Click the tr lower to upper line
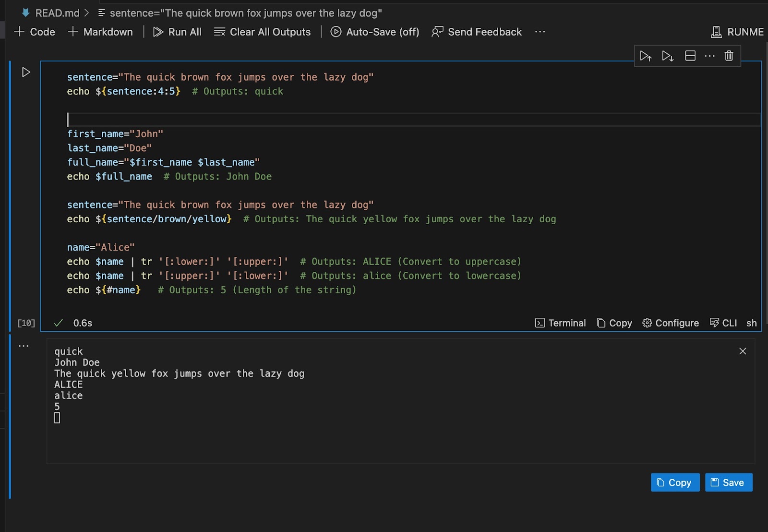The image size is (768, 532). point(294,262)
